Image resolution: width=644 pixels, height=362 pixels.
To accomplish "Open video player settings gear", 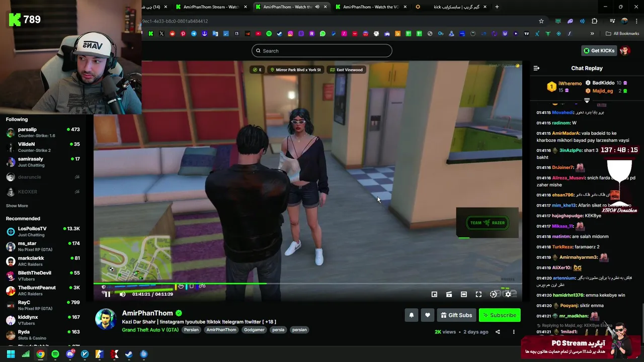I will [508, 294].
